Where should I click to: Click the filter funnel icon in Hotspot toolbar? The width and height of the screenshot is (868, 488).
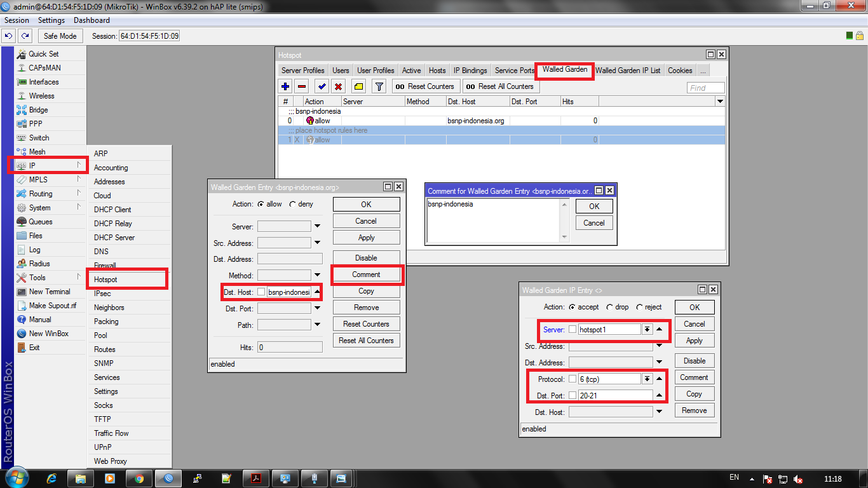379,86
